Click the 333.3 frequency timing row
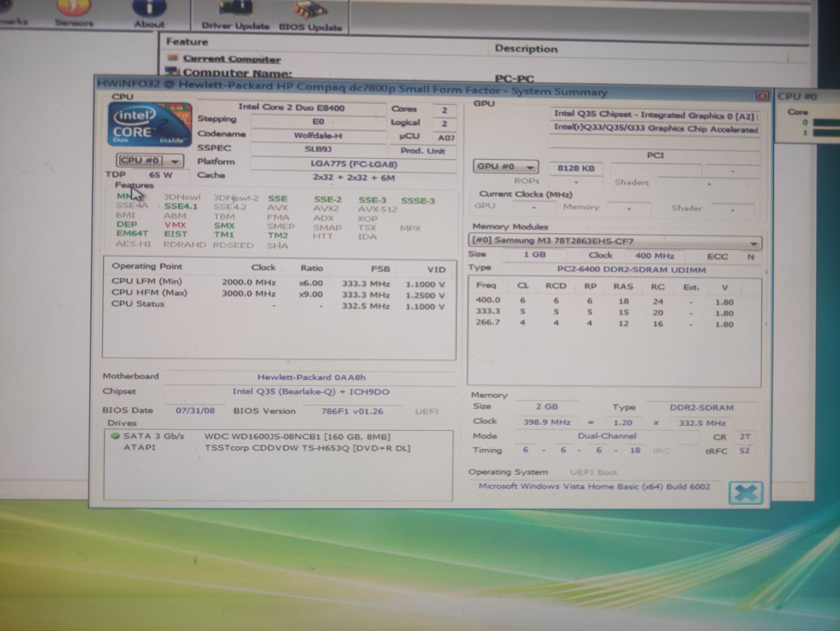This screenshot has height=631, width=840. (605, 312)
